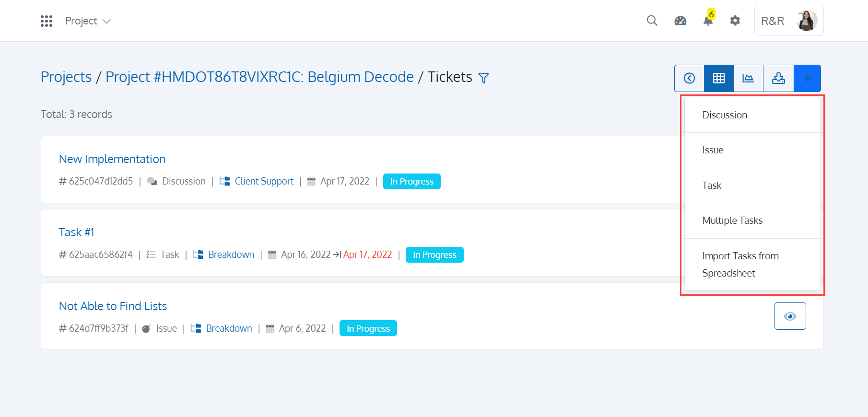Open the R&R user profile menu
The image size is (868, 417).
789,21
